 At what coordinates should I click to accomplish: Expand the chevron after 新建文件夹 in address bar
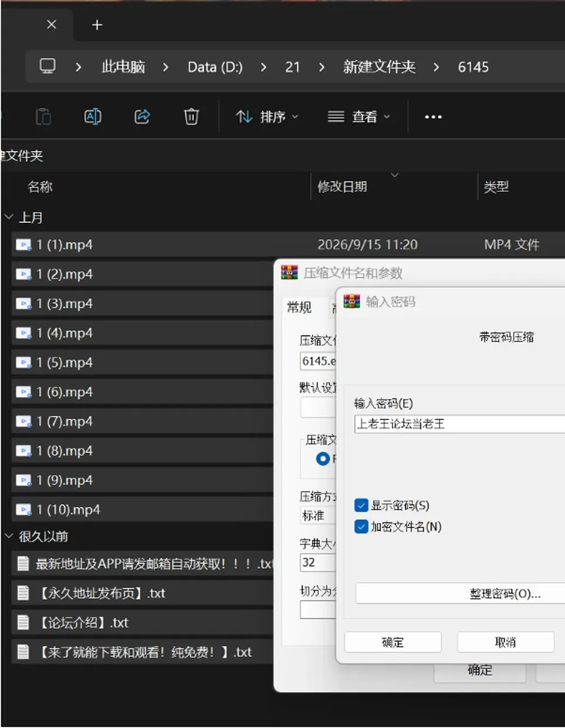[436, 67]
